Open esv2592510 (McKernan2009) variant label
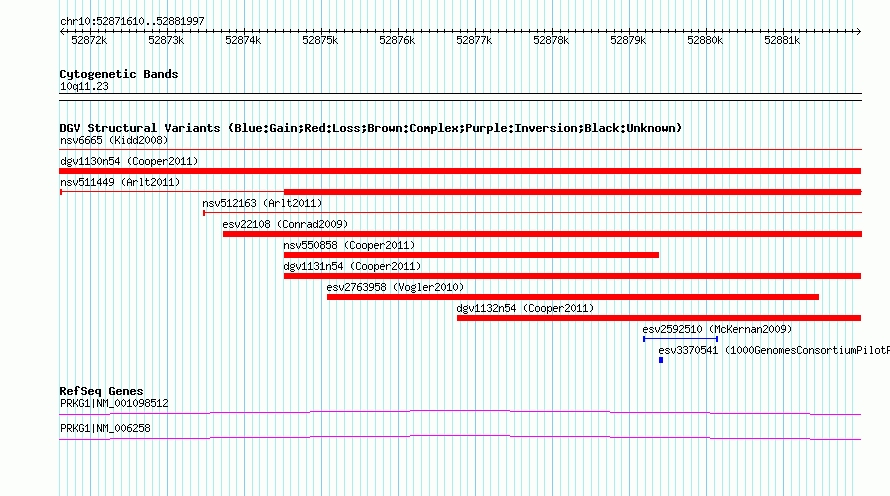Viewport: 890px width, 496px height. tap(717, 329)
